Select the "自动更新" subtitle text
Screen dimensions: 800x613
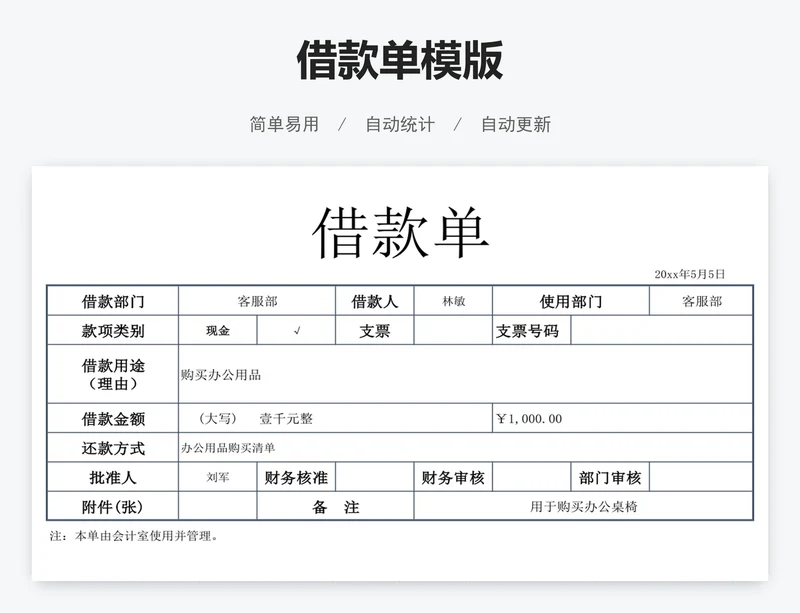[x=516, y=125]
